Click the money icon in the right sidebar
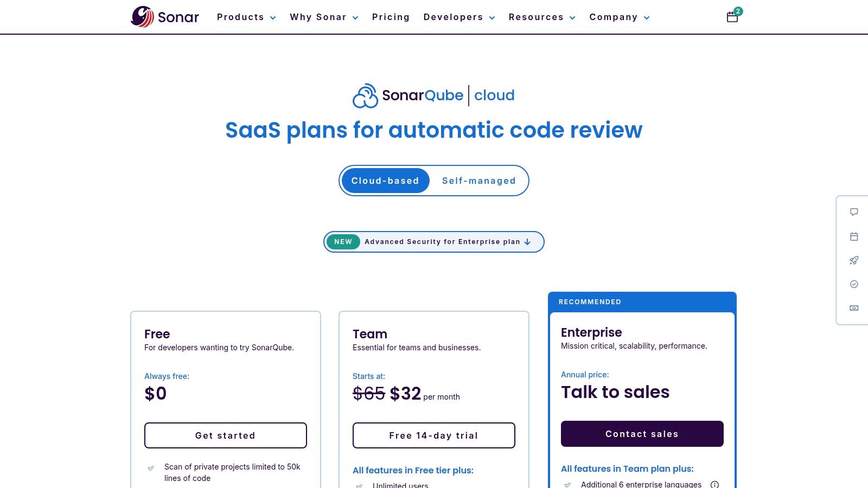The height and width of the screenshot is (488, 868). [854, 307]
